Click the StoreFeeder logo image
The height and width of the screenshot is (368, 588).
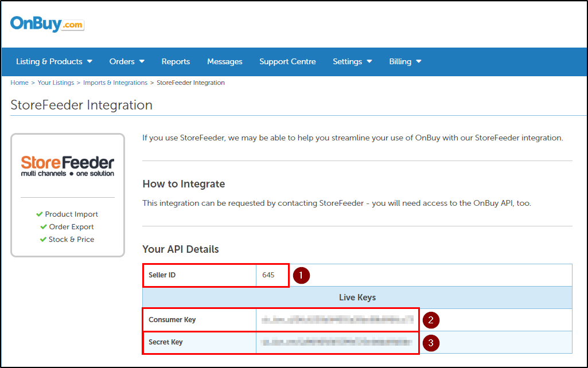click(68, 166)
